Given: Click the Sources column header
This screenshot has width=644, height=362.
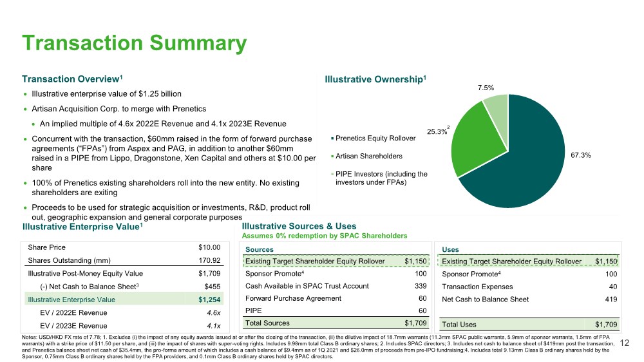Looking at the screenshot, I should pyautogui.click(x=260, y=247).
